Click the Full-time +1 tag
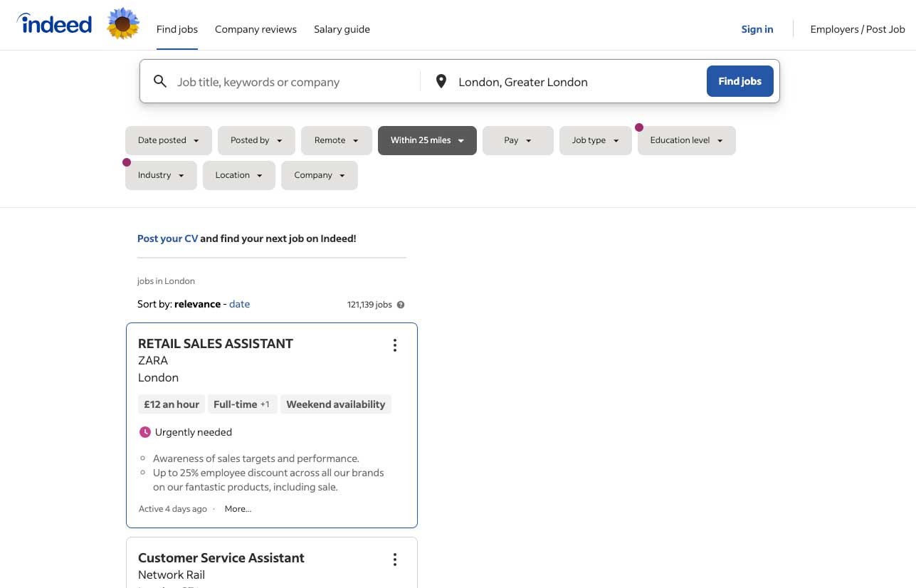The height and width of the screenshot is (588, 916). click(x=242, y=404)
